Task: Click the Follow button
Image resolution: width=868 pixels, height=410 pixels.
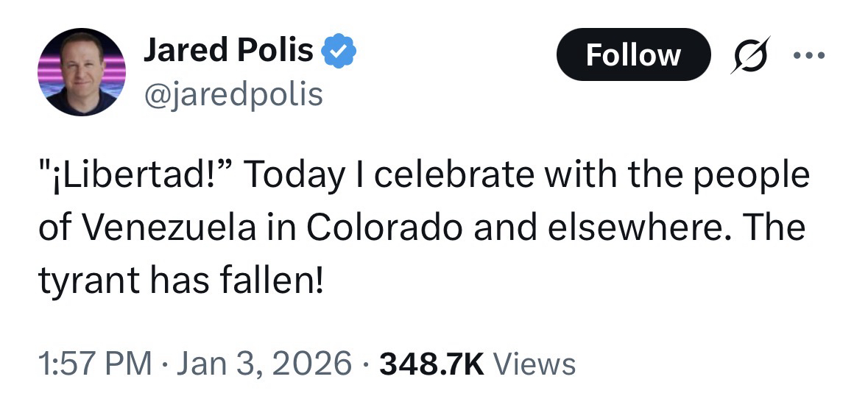Action: [x=633, y=55]
